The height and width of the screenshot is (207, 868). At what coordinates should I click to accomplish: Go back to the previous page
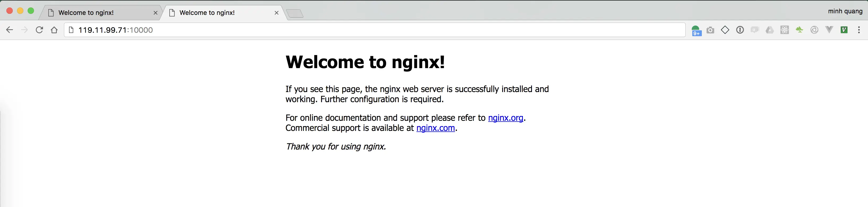pos(10,30)
